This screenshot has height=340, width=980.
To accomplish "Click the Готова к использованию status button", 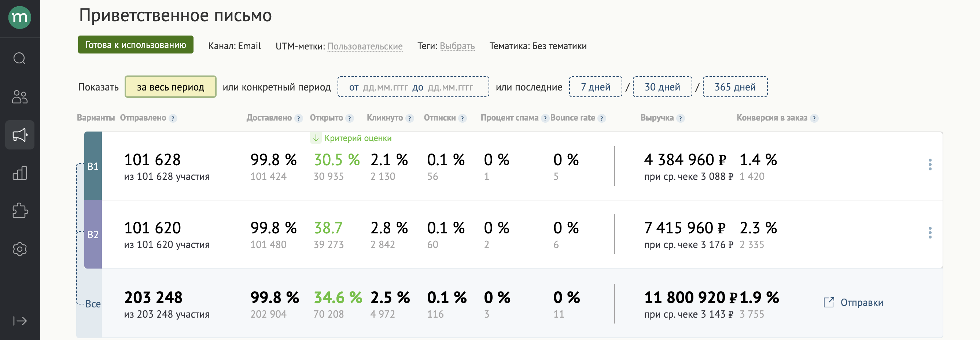I will tap(136, 45).
